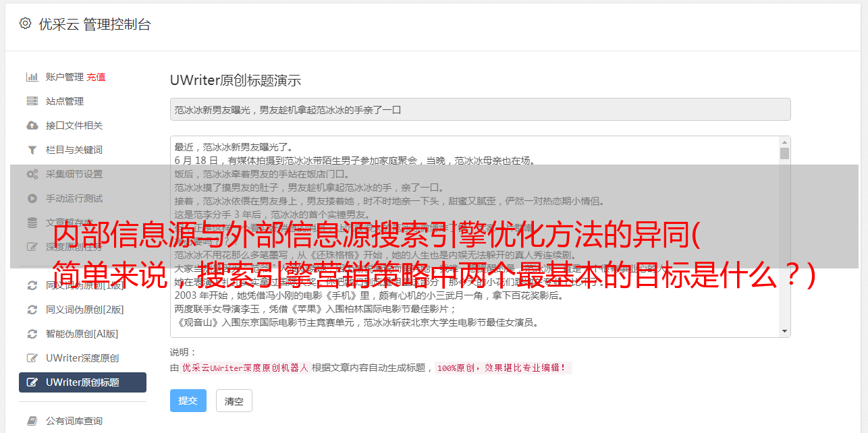
Task: Click the 账户管理 bar chart icon
Action: [x=32, y=77]
